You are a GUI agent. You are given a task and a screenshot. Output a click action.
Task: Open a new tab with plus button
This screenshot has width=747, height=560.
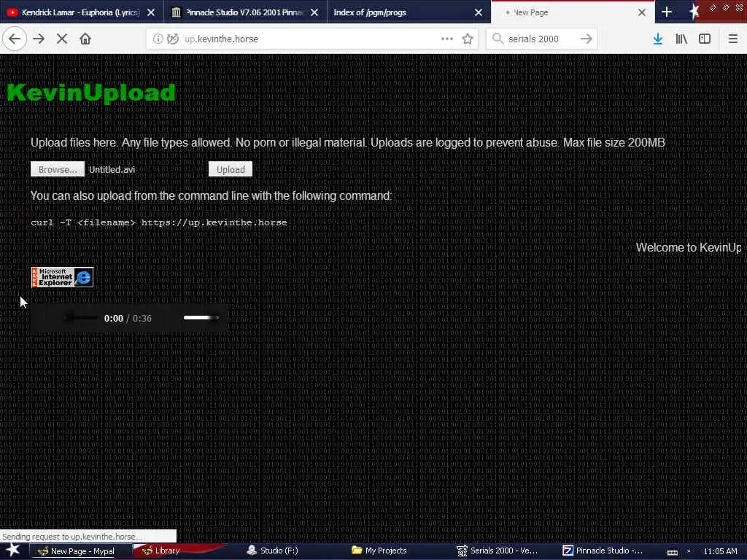[667, 12]
